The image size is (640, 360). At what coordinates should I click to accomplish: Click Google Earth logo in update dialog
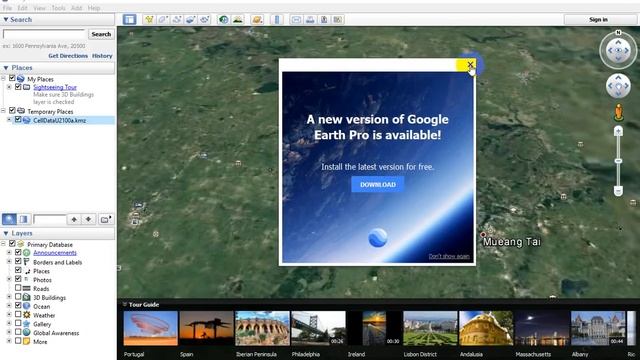tap(378, 238)
